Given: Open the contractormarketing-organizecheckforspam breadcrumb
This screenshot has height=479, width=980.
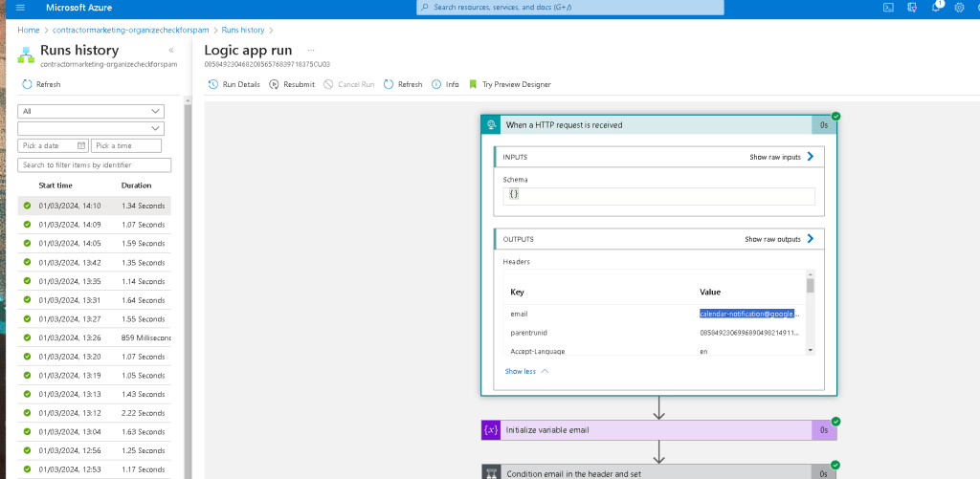Looking at the screenshot, I should (x=130, y=30).
